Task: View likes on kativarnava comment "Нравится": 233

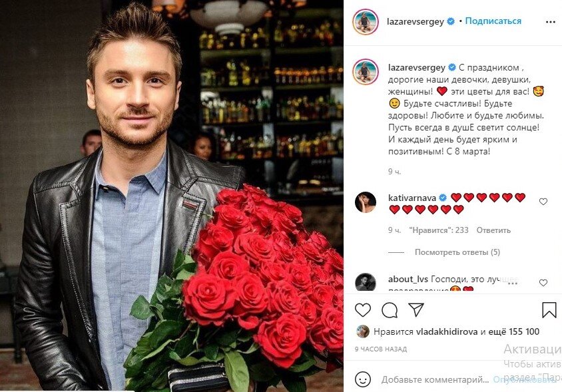Action: tap(439, 230)
